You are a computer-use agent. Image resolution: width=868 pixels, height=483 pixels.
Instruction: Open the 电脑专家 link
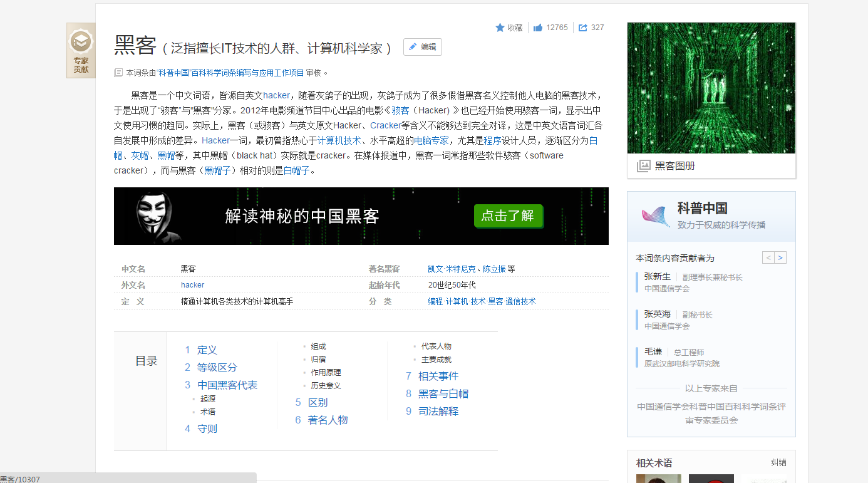[x=431, y=140]
